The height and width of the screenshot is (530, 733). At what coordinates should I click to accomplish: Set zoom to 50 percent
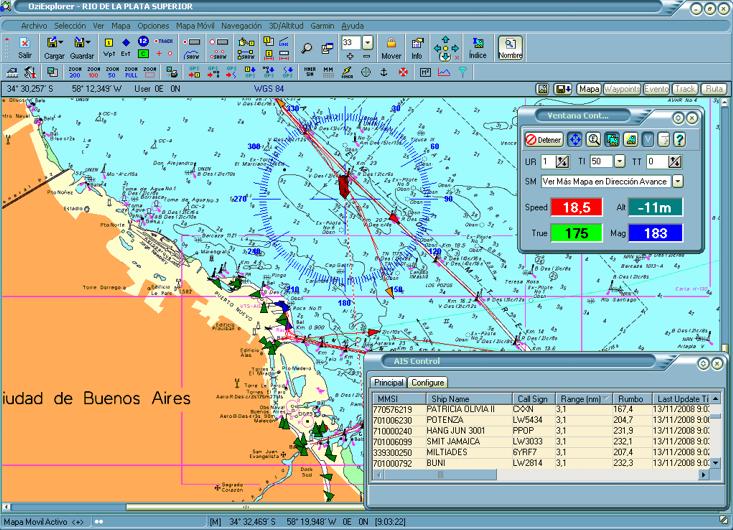pos(112,72)
